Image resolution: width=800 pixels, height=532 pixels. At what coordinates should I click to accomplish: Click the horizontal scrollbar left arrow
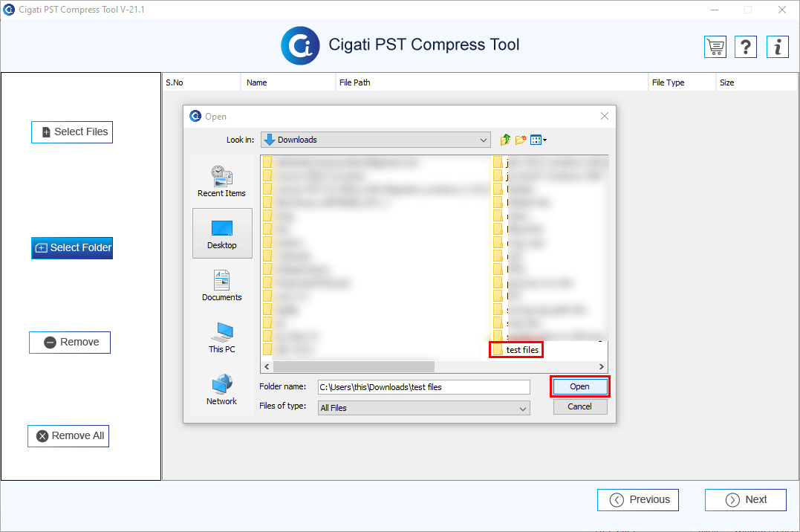coord(267,366)
